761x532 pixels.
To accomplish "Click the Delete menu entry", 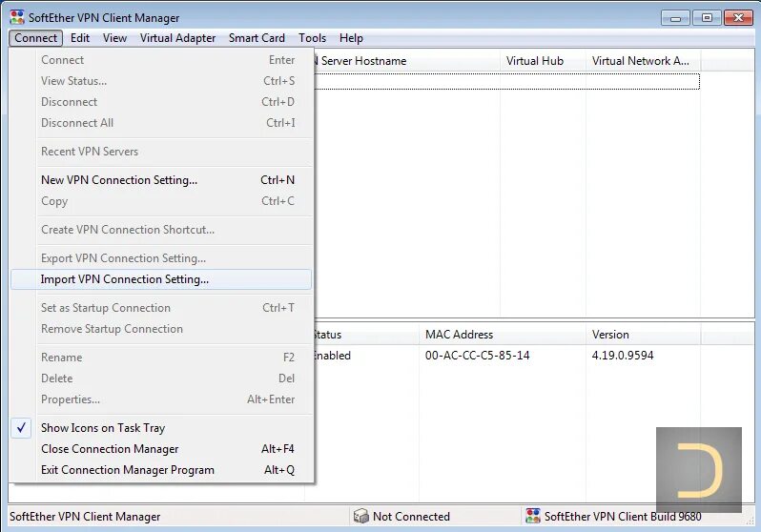I will point(161,379).
